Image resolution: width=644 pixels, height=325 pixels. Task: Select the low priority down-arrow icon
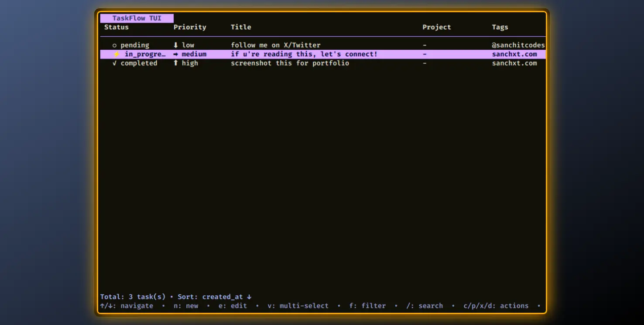[x=175, y=45]
